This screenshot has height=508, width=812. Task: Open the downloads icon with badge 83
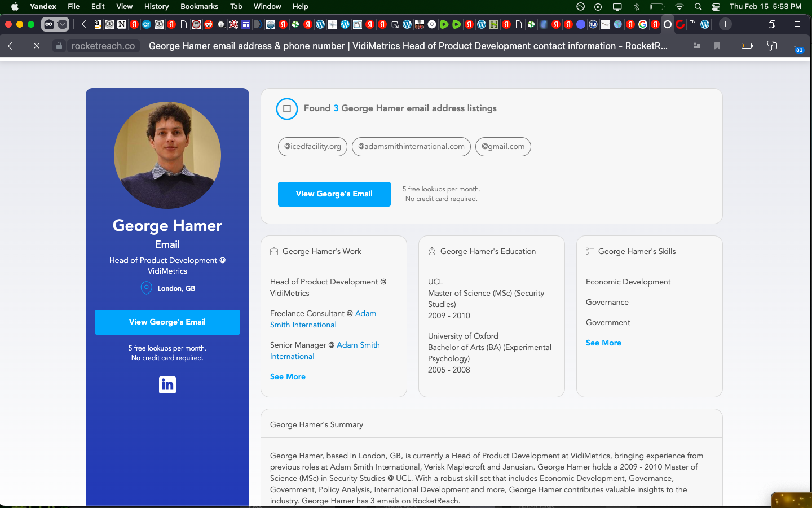(x=797, y=46)
